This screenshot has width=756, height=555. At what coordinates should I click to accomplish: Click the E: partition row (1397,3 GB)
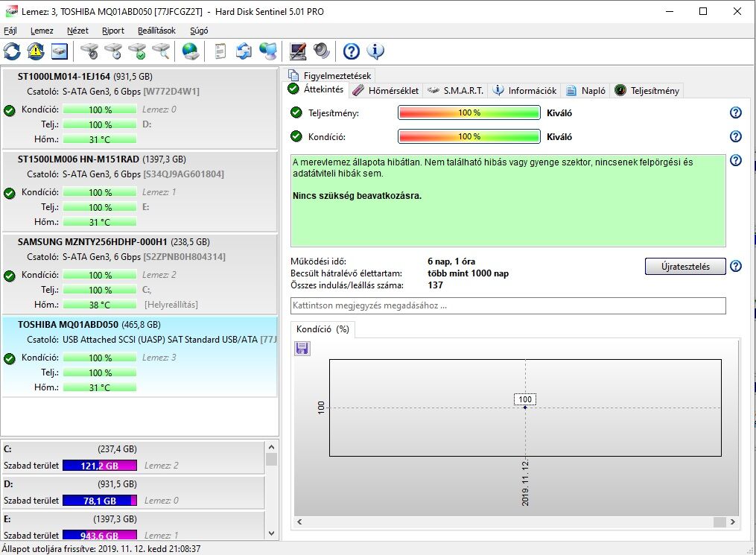(133, 527)
